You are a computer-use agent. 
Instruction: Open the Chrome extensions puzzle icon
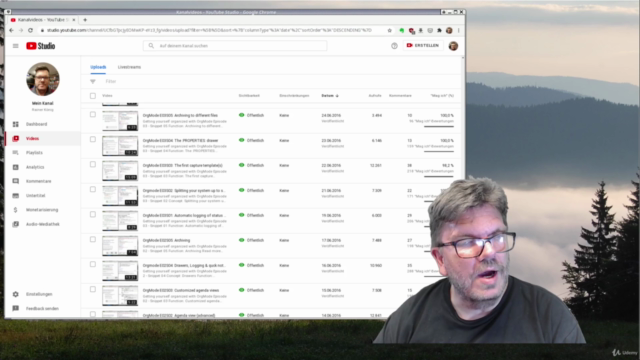tap(439, 30)
